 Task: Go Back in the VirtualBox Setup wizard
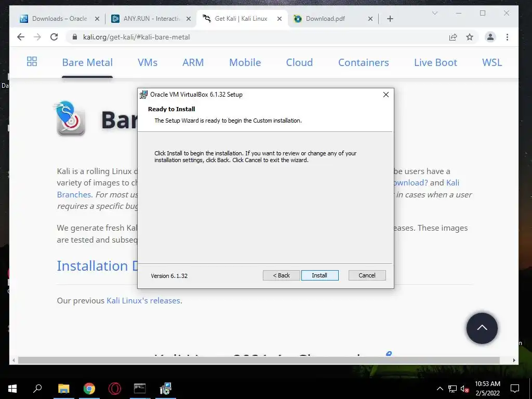[281, 275]
